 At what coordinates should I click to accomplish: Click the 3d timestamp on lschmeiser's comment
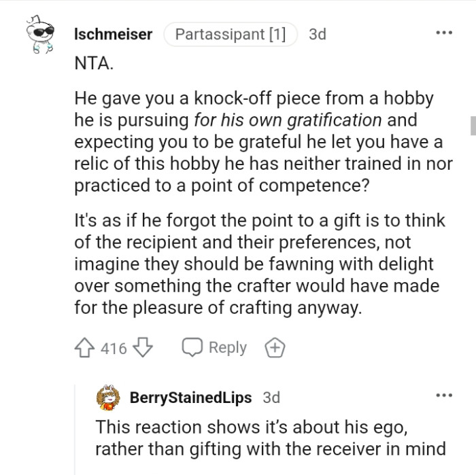tap(317, 33)
